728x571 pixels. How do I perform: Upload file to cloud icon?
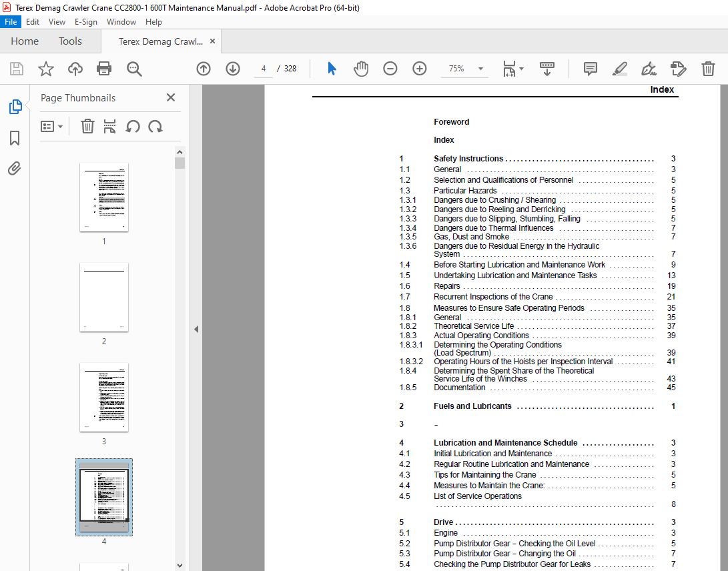tap(75, 69)
